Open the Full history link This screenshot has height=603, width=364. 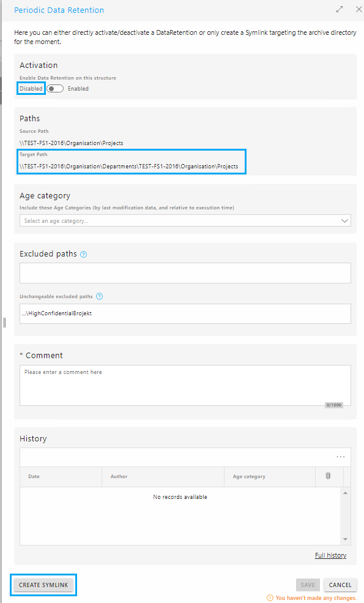click(330, 555)
